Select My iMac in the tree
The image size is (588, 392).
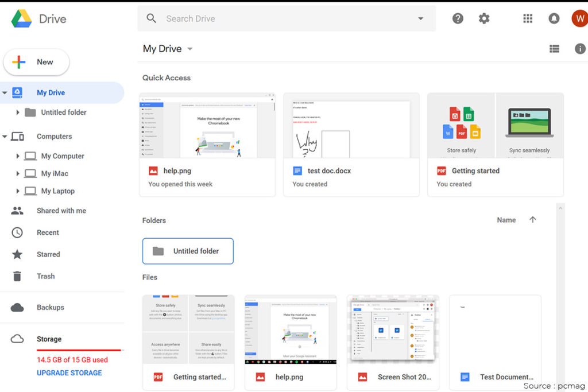pos(55,173)
